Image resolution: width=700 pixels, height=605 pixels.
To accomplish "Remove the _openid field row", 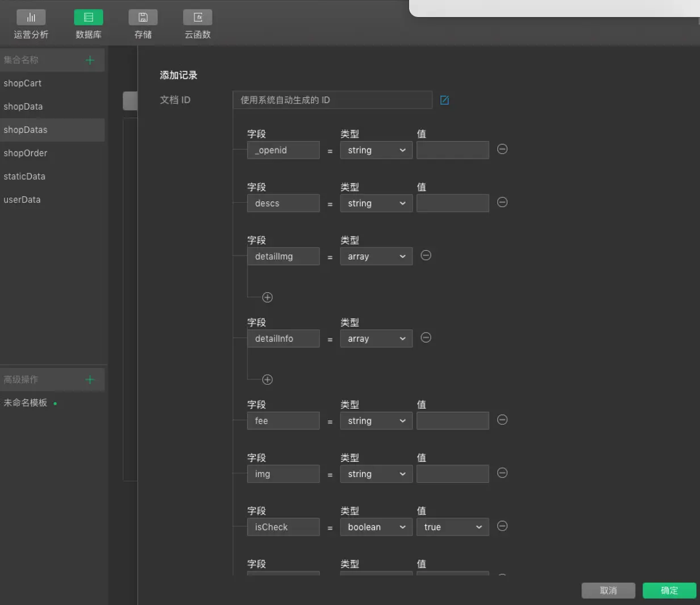I will tap(502, 149).
